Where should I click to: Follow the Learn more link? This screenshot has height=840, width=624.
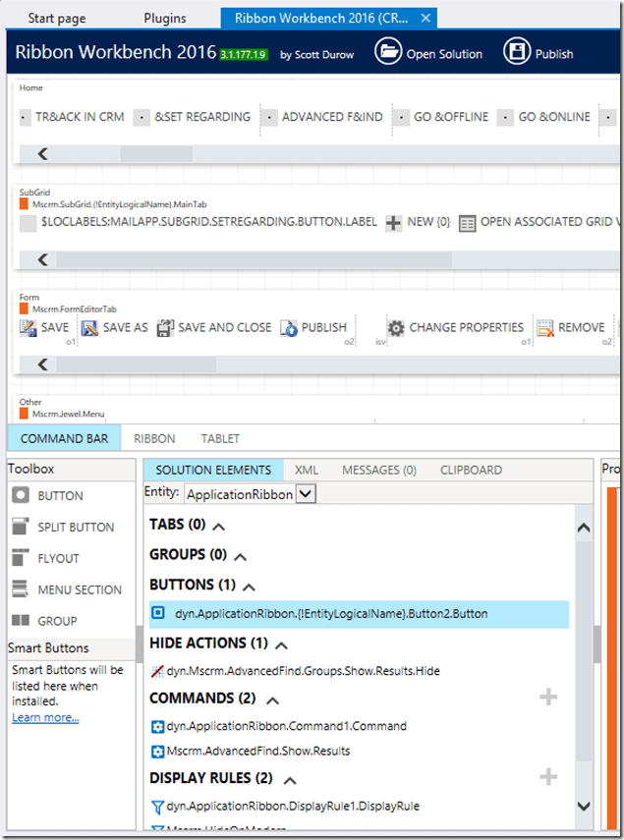[45, 718]
